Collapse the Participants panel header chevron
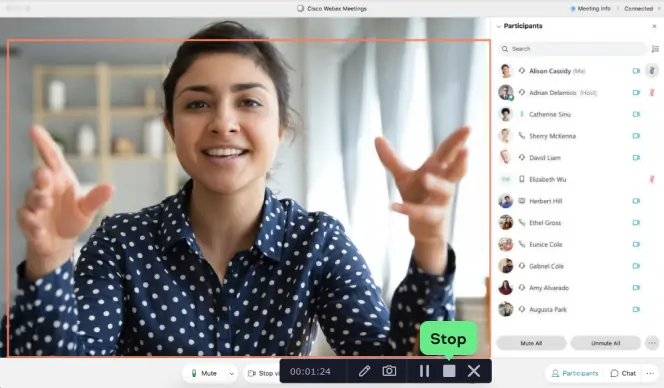This screenshot has height=388, width=664. (x=498, y=26)
